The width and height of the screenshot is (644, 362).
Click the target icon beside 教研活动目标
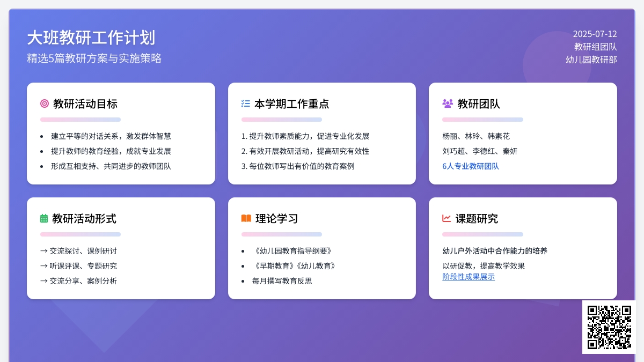(45, 104)
